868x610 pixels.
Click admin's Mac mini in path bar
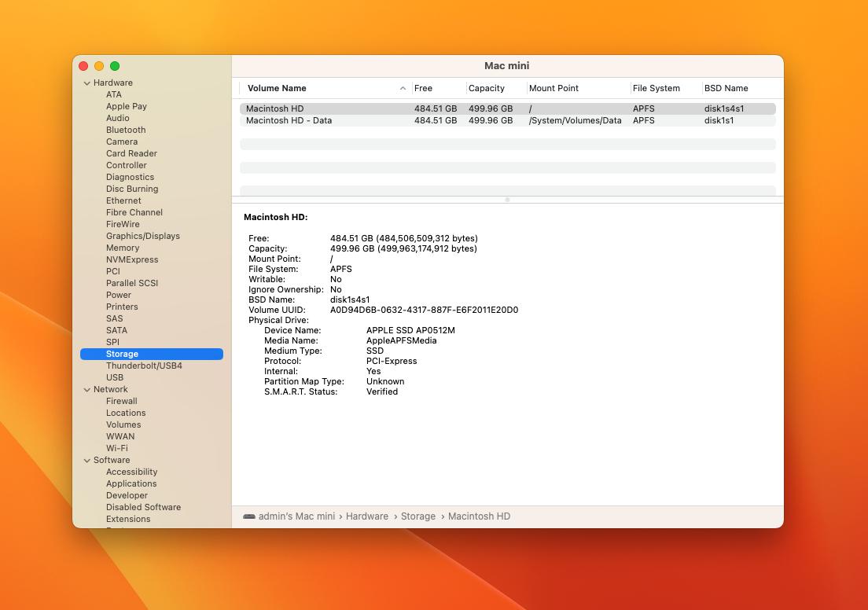coord(296,516)
